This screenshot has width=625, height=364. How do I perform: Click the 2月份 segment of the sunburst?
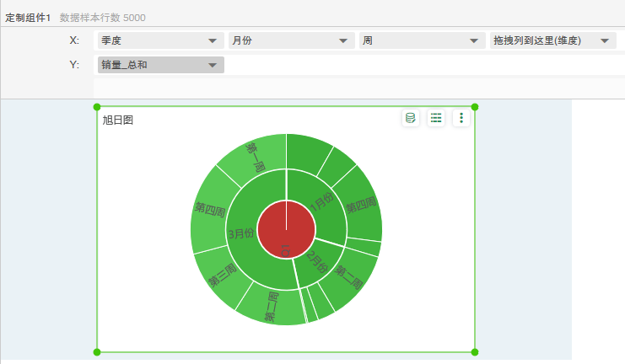317,263
